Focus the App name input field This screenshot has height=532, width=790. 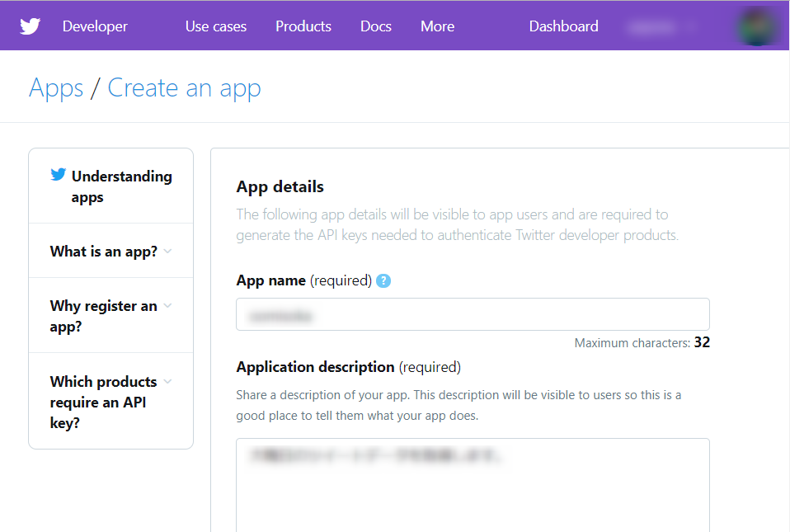(x=473, y=314)
